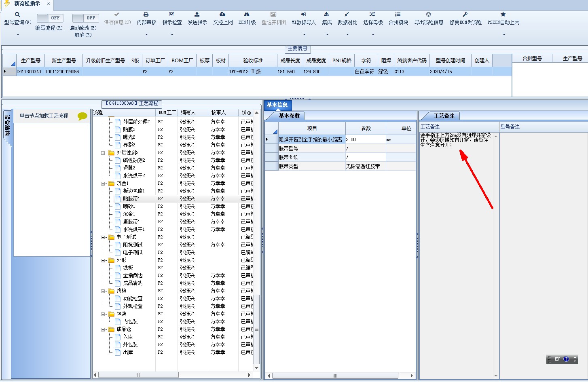This screenshot has width=588, height=382.
Task: Click the 发送指示 upload icon
Action: (197, 14)
